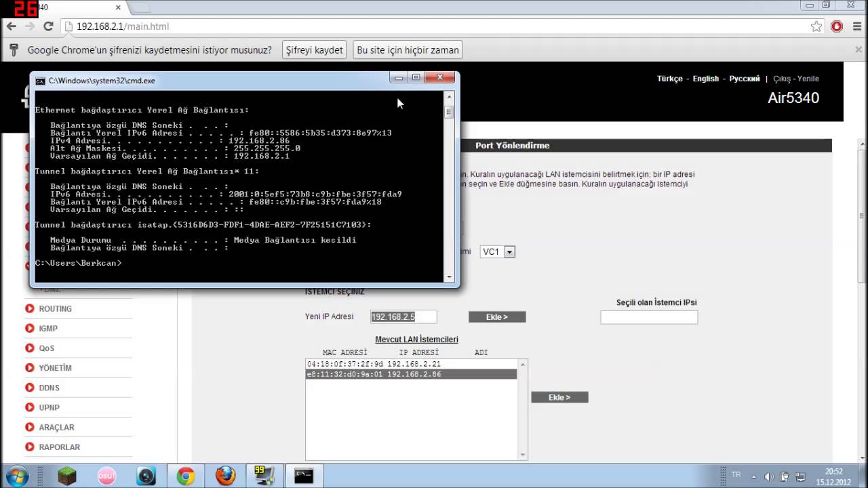Dismiss the save password bar
Viewport: 868px width, 488px height.
(859, 49)
